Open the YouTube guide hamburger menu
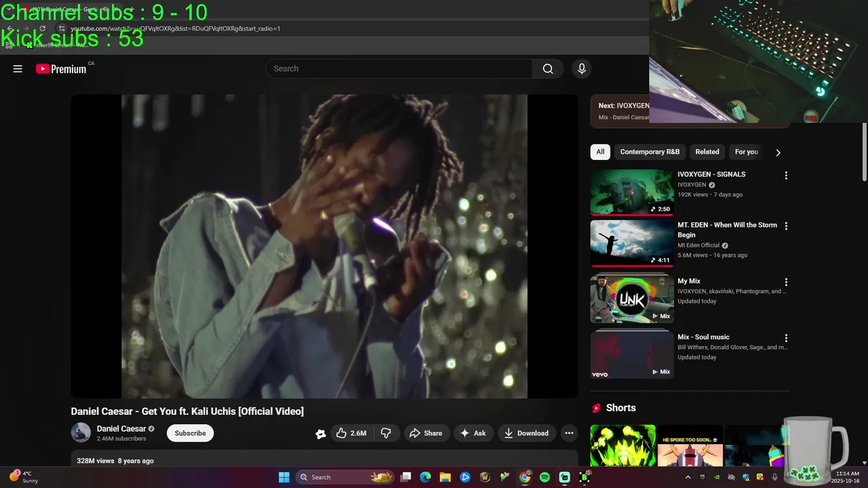The height and width of the screenshot is (488, 868). 18,68
